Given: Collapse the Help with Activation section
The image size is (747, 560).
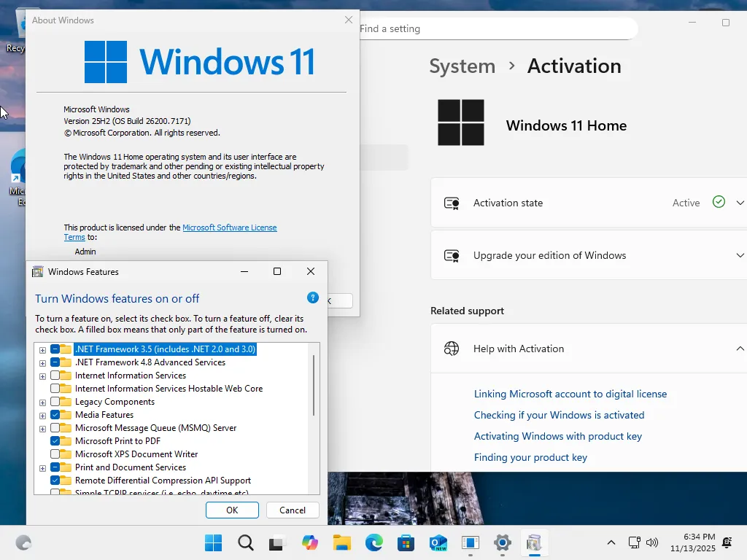Looking at the screenshot, I should click(740, 349).
